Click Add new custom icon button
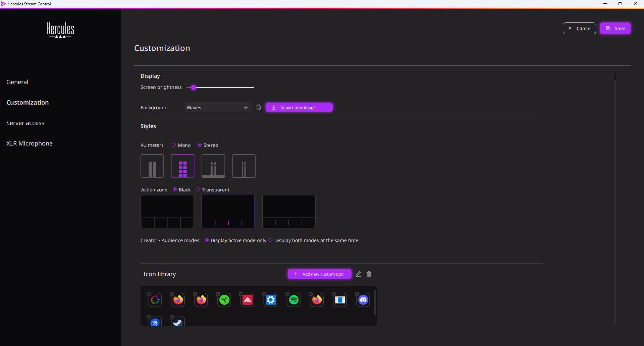 tap(319, 274)
